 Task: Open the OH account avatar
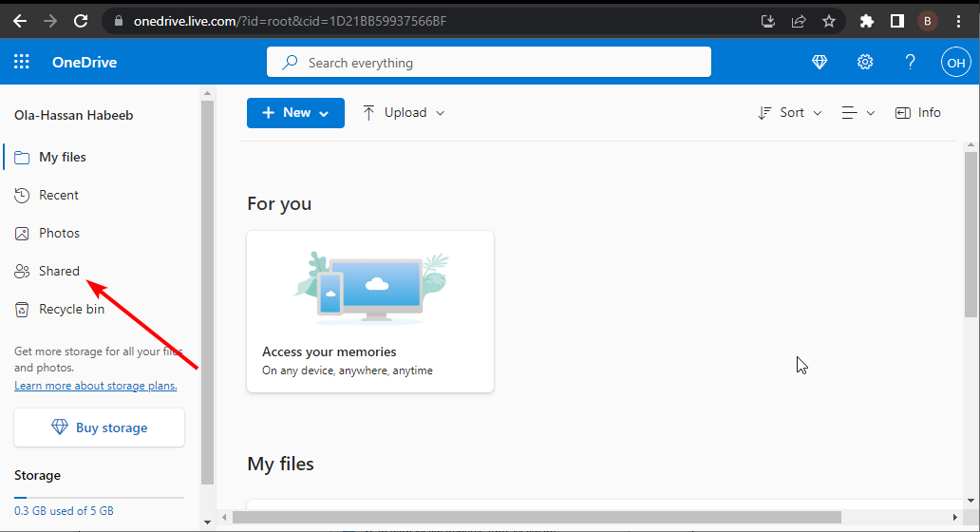(955, 63)
